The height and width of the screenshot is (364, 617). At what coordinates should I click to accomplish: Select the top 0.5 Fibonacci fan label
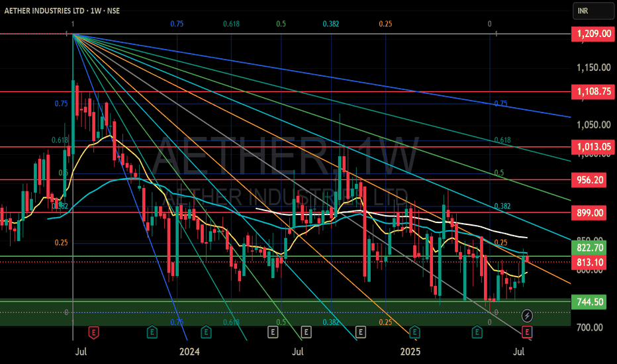(281, 24)
